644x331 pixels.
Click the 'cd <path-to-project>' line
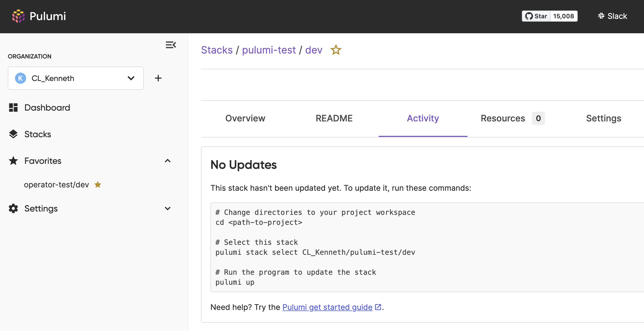point(259,222)
